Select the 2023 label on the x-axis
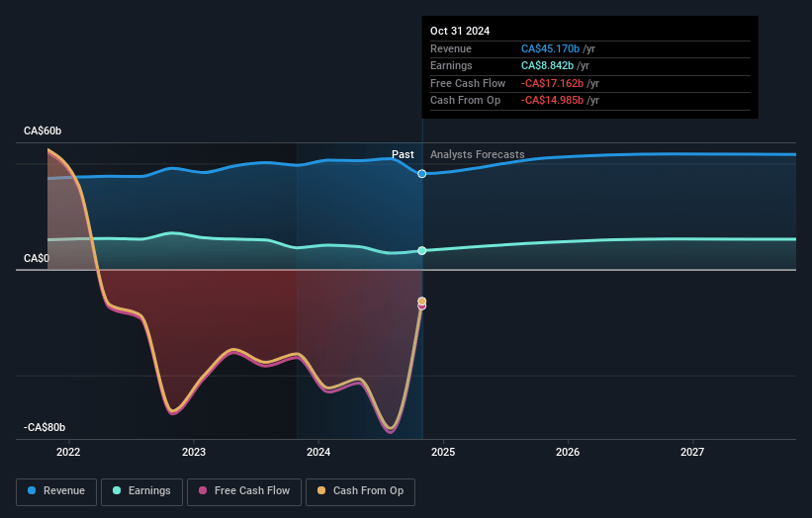This screenshot has width=812, height=518. click(x=194, y=452)
